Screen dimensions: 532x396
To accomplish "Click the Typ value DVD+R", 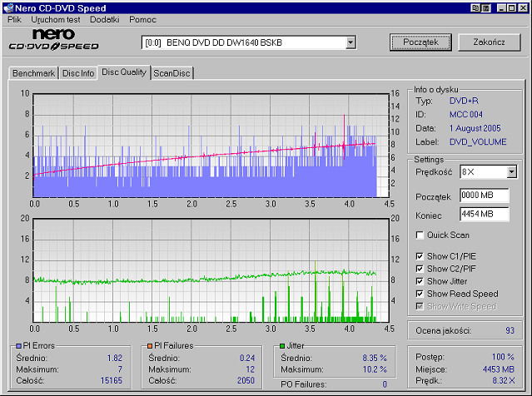I will 464,101.
